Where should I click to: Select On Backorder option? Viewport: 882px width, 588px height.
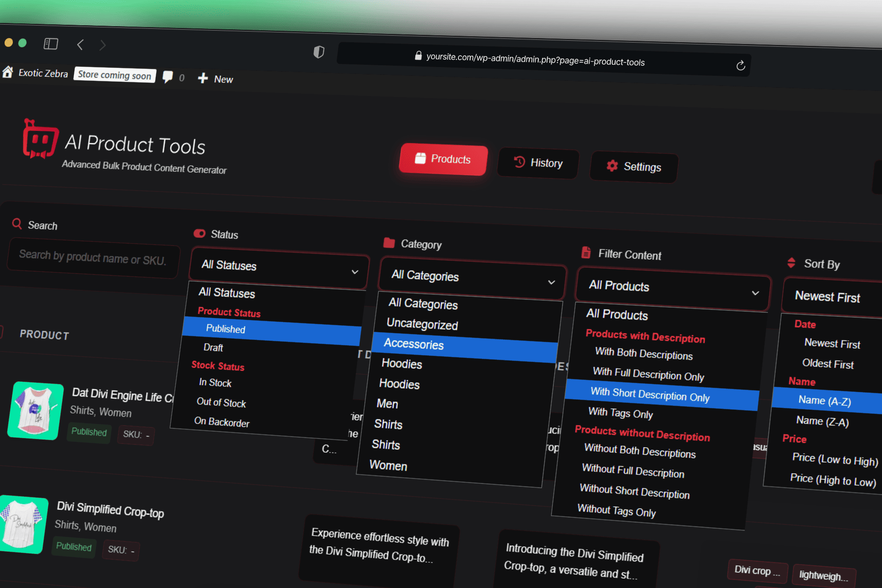coord(222,422)
